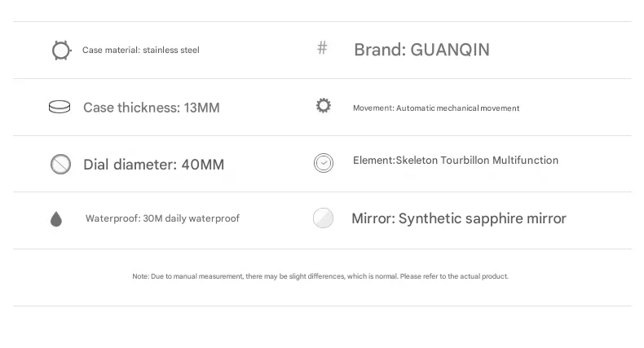Click the dial diameter circle icon
This screenshot has height=348, width=644.
[x=61, y=165]
